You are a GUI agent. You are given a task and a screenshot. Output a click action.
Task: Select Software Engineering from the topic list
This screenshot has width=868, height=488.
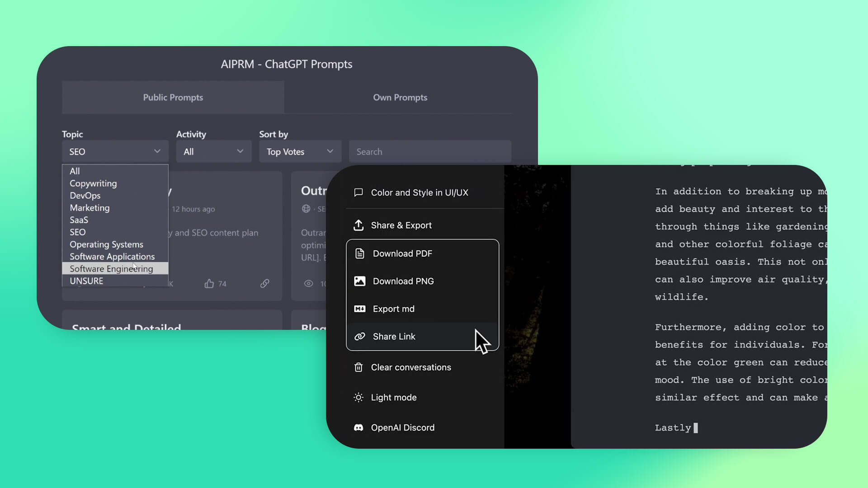(x=111, y=268)
